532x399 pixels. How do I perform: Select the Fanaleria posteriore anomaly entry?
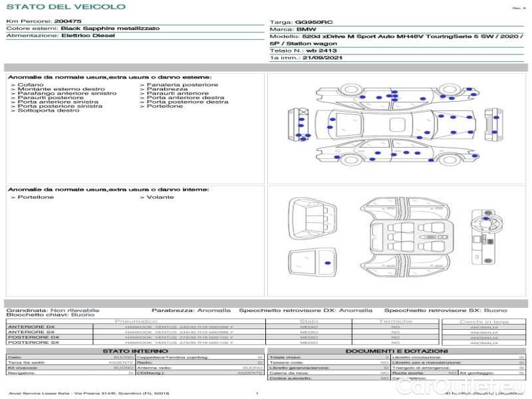coord(182,85)
